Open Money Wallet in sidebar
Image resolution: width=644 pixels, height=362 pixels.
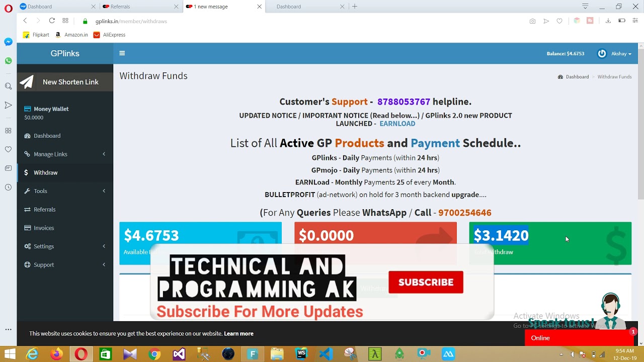(65, 113)
